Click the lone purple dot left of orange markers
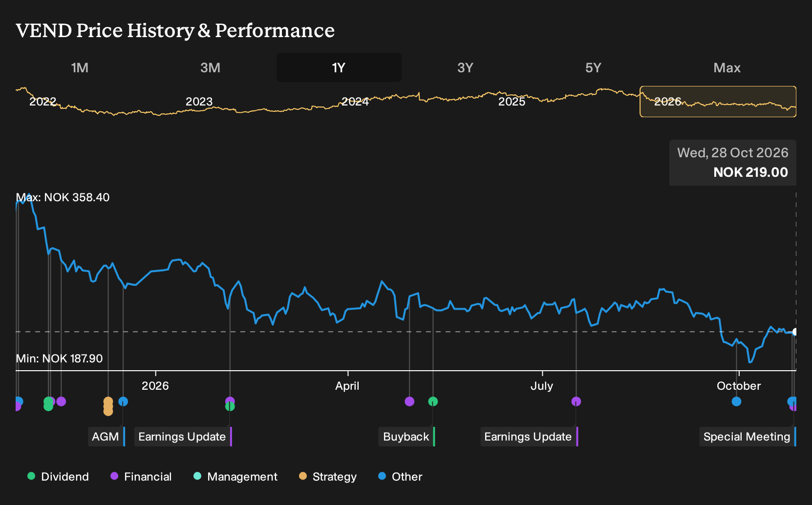This screenshot has height=505, width=812. pos(61,401)
